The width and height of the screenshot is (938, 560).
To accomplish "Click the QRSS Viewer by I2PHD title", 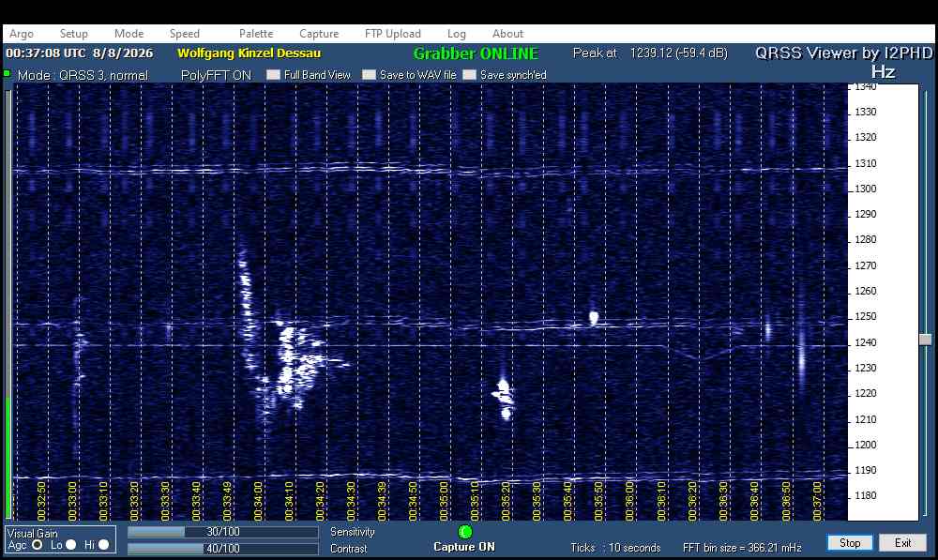I will pos(843,53).
